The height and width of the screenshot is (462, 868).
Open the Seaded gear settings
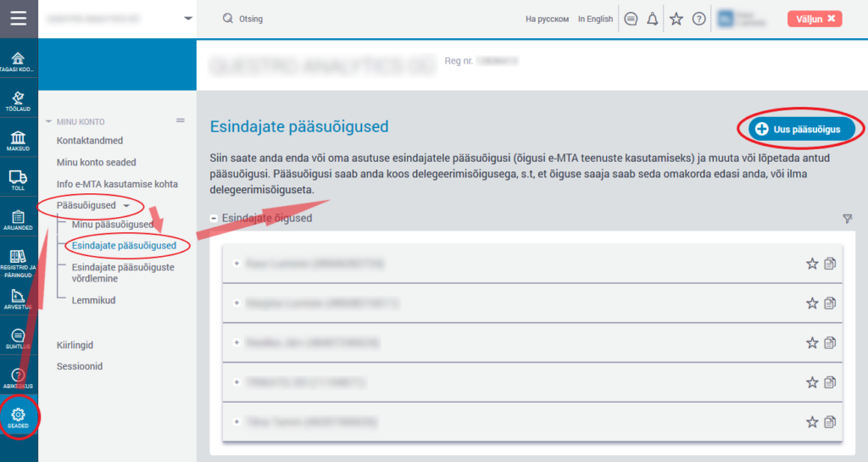(19, 418)
